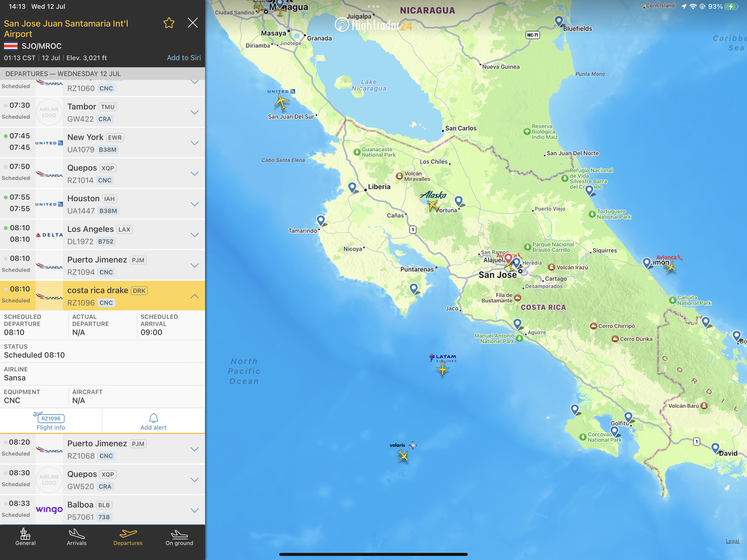Image resolution: width=747 pixels, height=560 pixels.
Task: Tap the Cerro Chirripó mountain marker
Action: [x=593, y=326]
